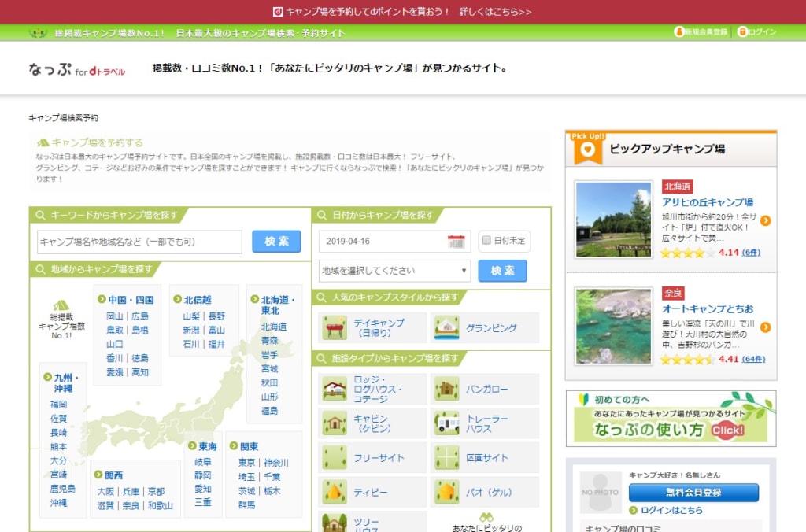Select 山梨 prefecture link
The image size is (806, 532).
191,316
